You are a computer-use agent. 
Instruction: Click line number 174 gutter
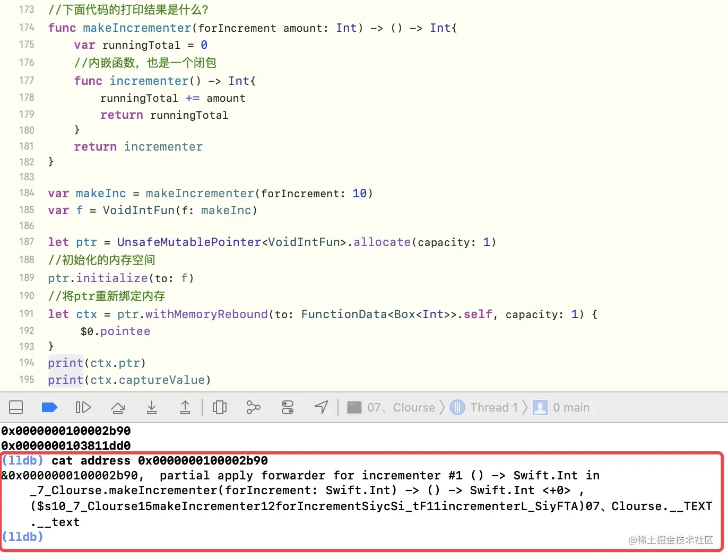click(x=27, y=27)
